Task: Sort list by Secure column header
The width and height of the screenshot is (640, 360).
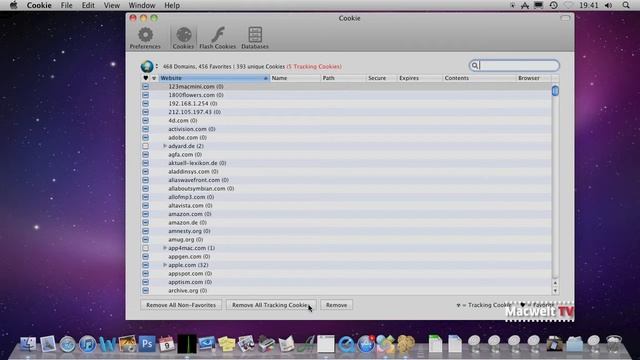Action: point(382,78)
